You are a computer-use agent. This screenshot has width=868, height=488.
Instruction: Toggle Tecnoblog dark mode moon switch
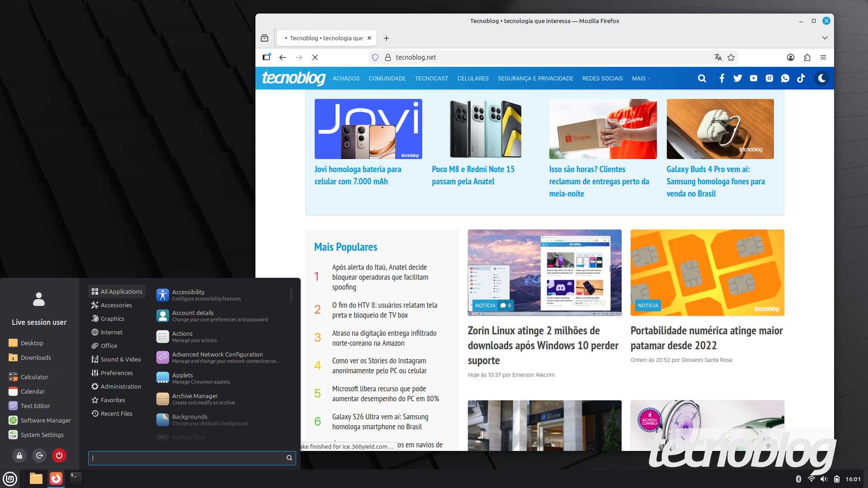822,78
